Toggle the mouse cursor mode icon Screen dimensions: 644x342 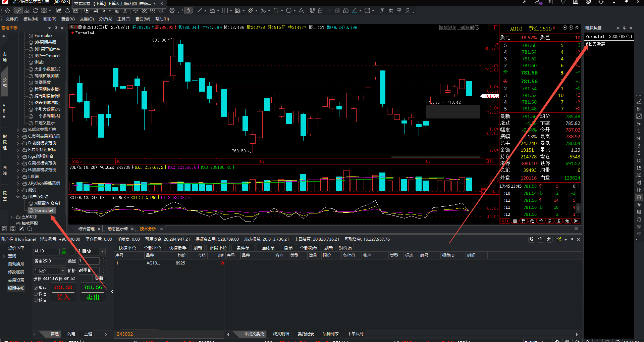coord(188,10)
